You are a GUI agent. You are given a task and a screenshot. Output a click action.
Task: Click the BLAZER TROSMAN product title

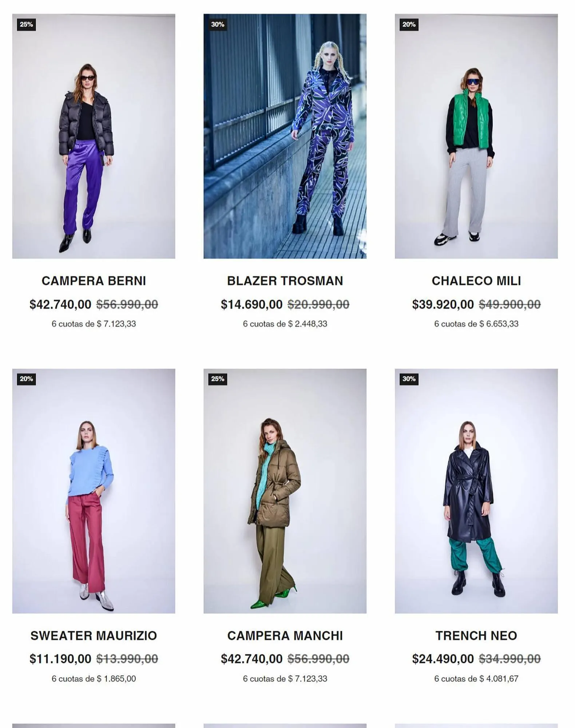[x=285, y=281]
